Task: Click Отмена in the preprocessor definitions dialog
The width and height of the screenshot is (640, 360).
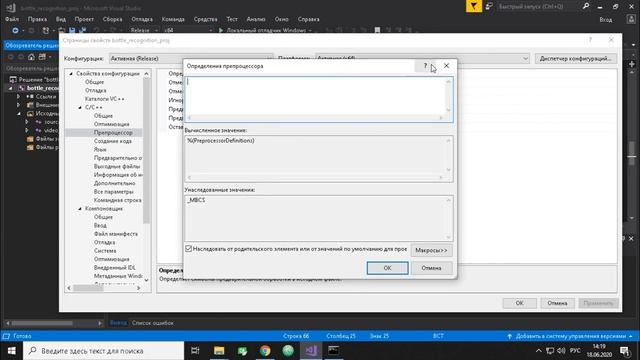Action: point(431,268)
